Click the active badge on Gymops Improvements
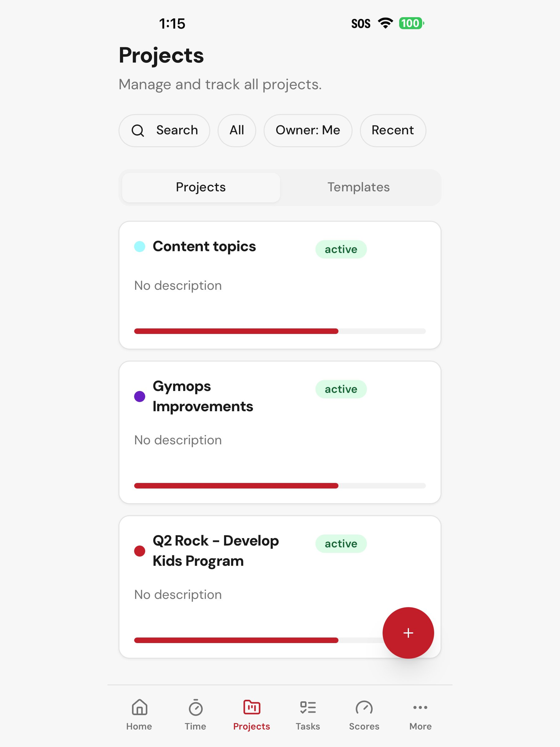The width and height of the screenshot is (560, 747). pyautogui.click(x=341, y=389)
